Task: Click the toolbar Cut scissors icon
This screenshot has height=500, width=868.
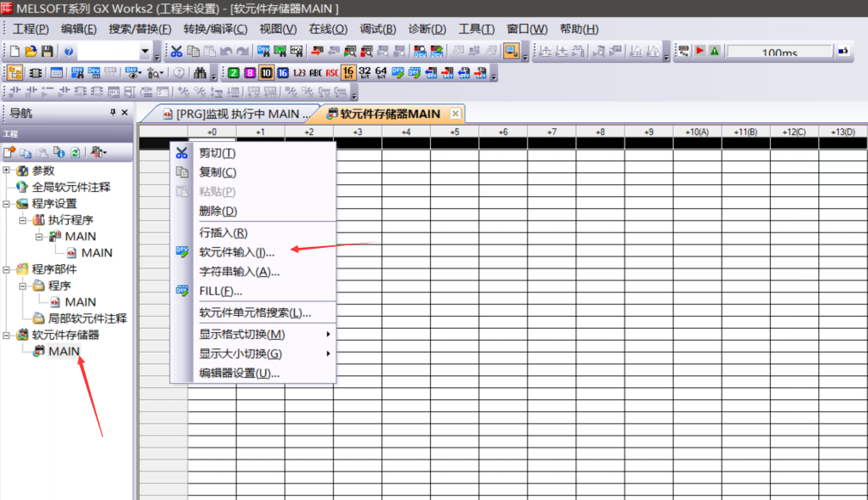Action: (x=176, y=52)
